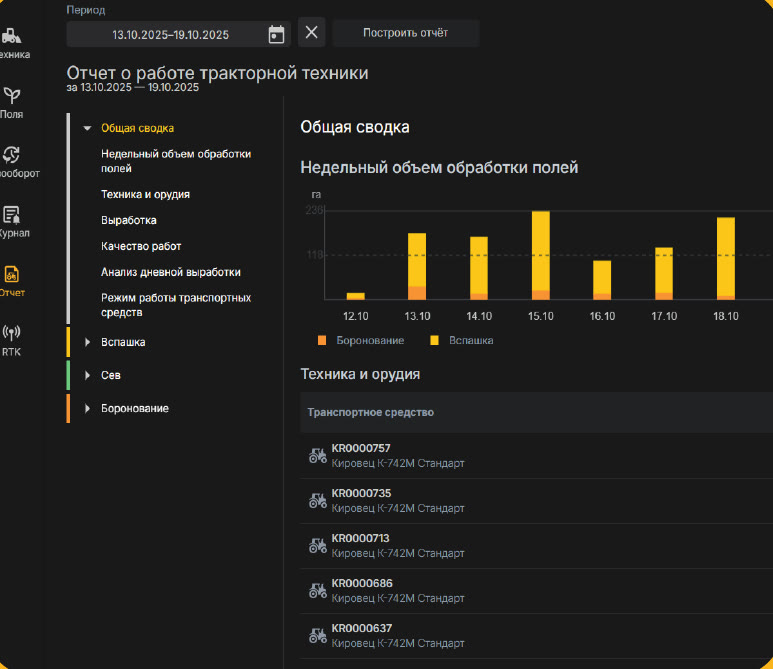The height and width of the screenshot is (669, 773).
Task: Select Боронование label in report tree
Action: [135, 408]
